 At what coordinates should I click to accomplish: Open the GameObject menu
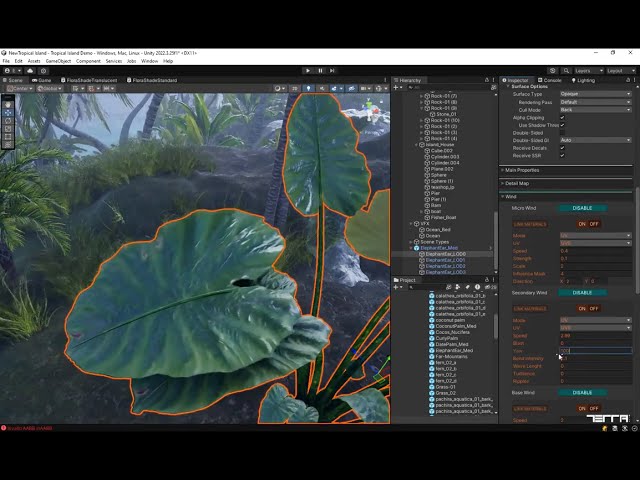[58, 61]
